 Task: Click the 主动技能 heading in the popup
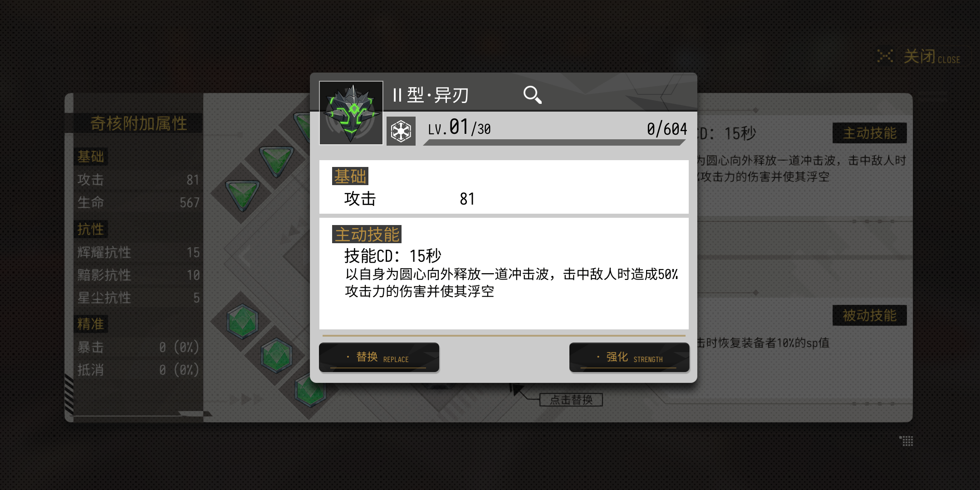tap(367, 235)
